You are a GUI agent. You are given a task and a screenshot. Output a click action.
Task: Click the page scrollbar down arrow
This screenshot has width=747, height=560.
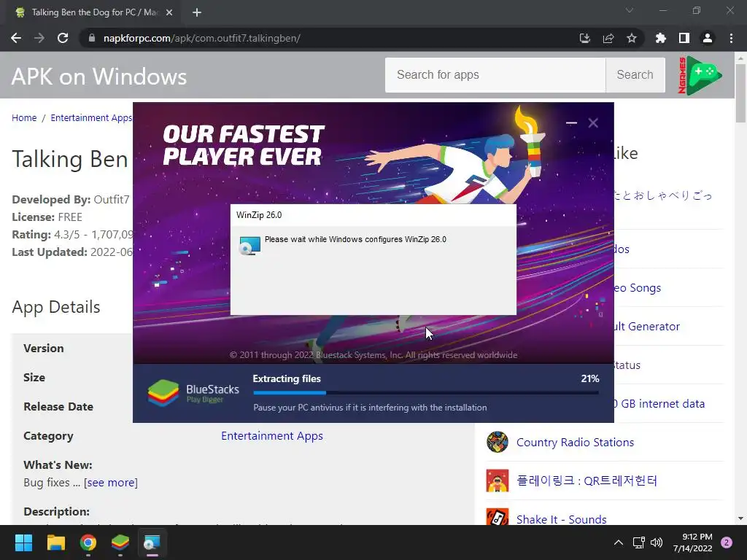(x=741, y=518)
